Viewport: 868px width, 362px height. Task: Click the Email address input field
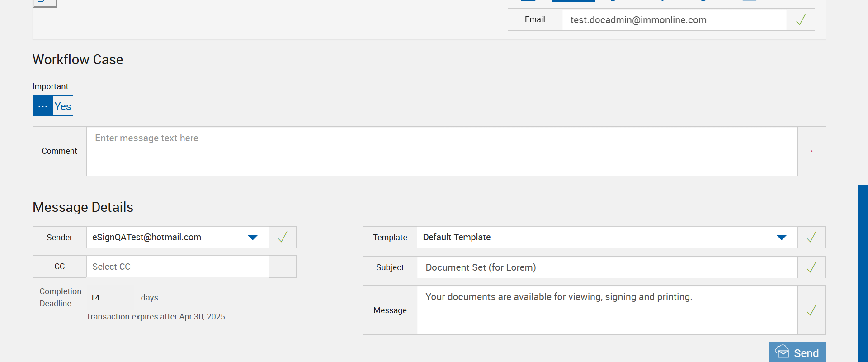(x=674, y=20)
